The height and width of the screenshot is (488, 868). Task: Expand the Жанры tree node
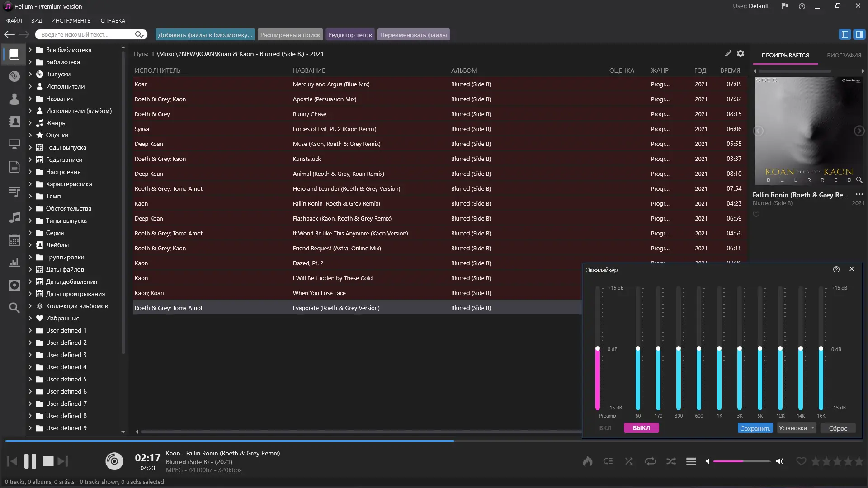[30, 122]
